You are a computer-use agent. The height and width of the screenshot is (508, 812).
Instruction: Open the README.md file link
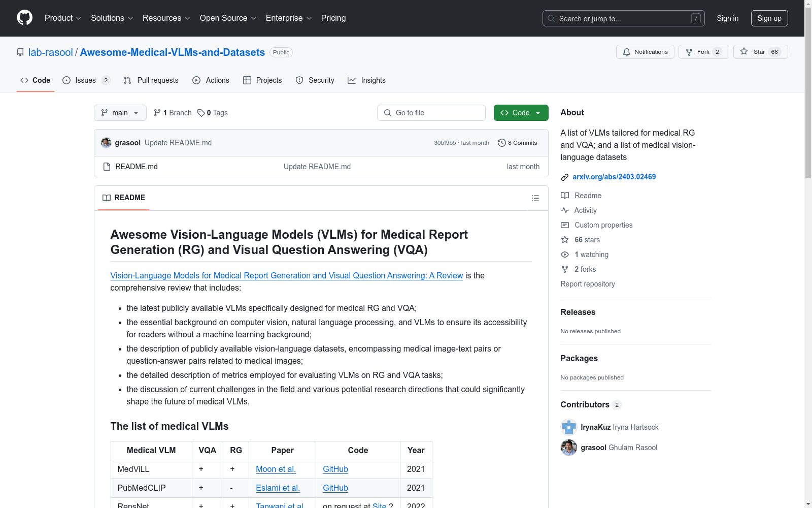pyautogui.click(x=137, y=167)
